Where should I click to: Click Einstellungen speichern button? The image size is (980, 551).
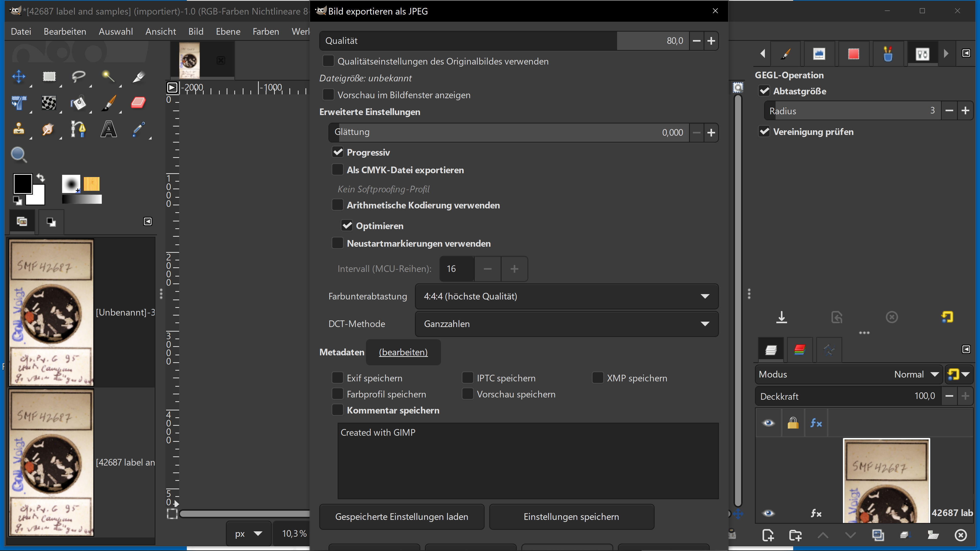click(571, 516)
